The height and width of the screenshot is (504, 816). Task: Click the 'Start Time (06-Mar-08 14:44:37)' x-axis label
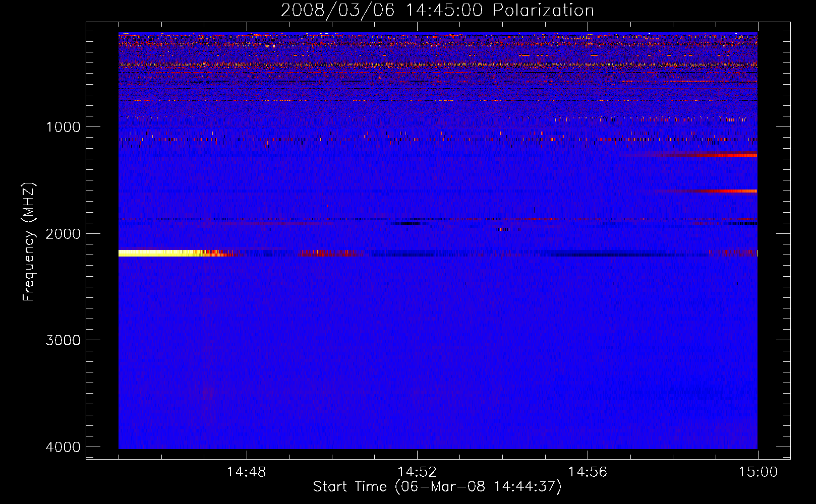437,487
